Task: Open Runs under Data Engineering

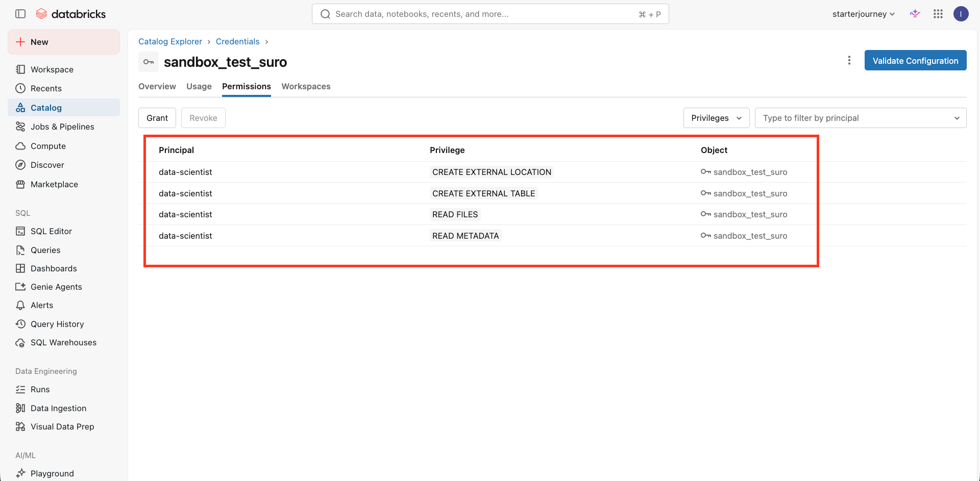Action: point(64,389)
